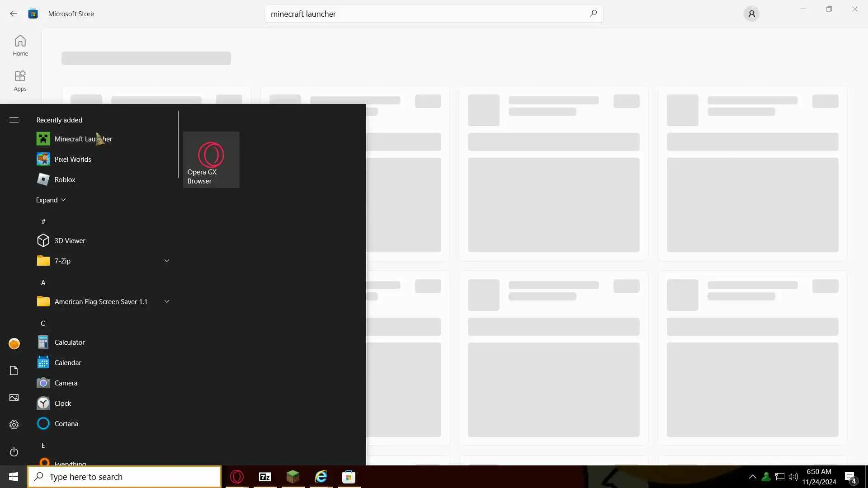
Task: Open Settings gear in Start menu rail
Action: point(14,425)
